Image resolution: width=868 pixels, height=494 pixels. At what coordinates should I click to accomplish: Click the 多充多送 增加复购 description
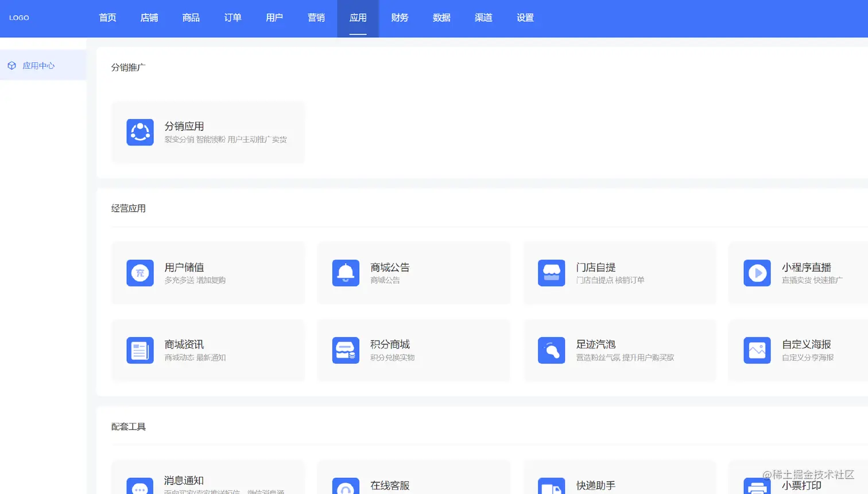(195, 280)
